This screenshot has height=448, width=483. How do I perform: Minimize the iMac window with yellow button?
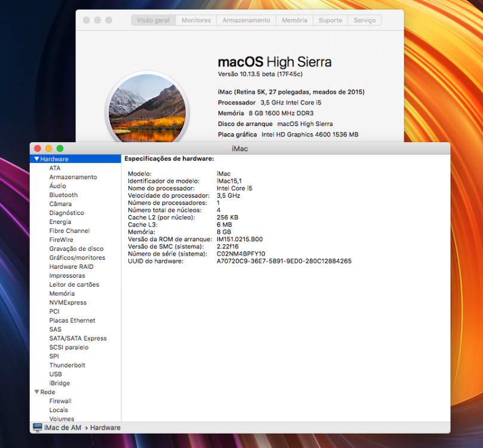(49, 149)
